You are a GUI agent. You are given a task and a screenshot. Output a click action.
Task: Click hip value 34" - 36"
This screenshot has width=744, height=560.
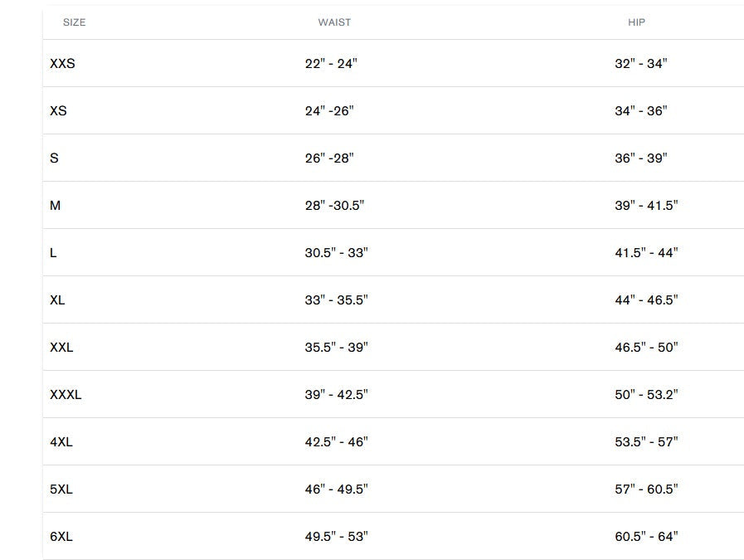(641, 110)
